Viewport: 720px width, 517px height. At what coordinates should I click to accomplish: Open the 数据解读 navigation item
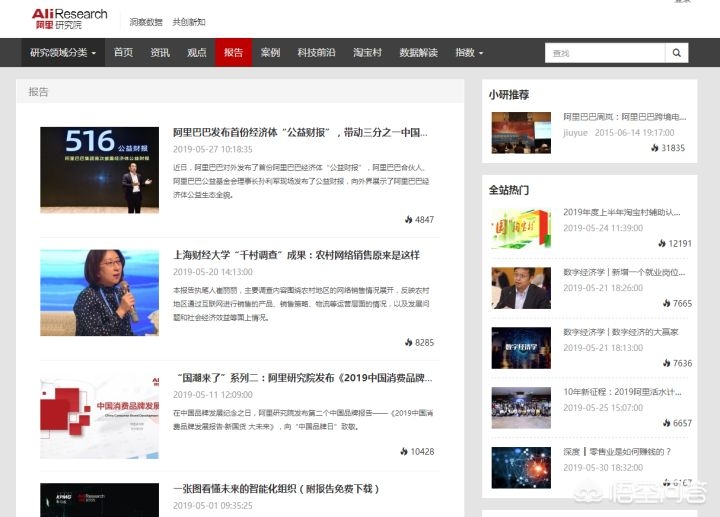(418, 53)
